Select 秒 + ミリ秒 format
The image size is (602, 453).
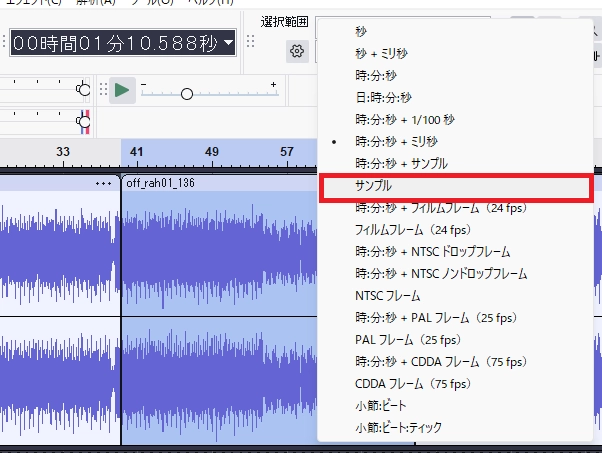click(382, 53)
